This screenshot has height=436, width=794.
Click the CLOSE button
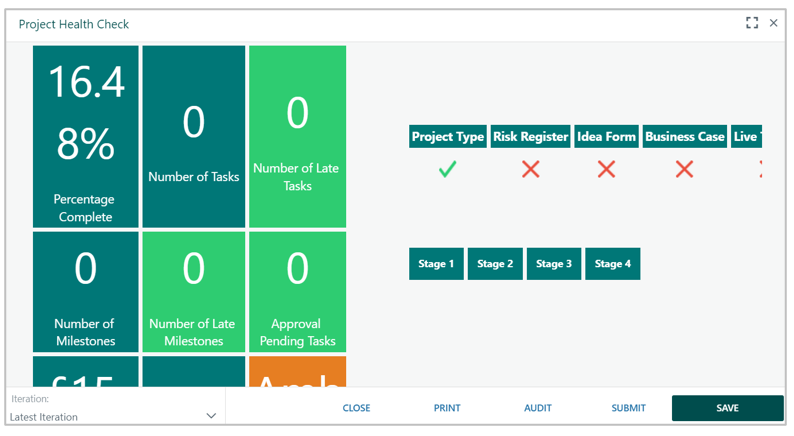(x=356, y=408)
